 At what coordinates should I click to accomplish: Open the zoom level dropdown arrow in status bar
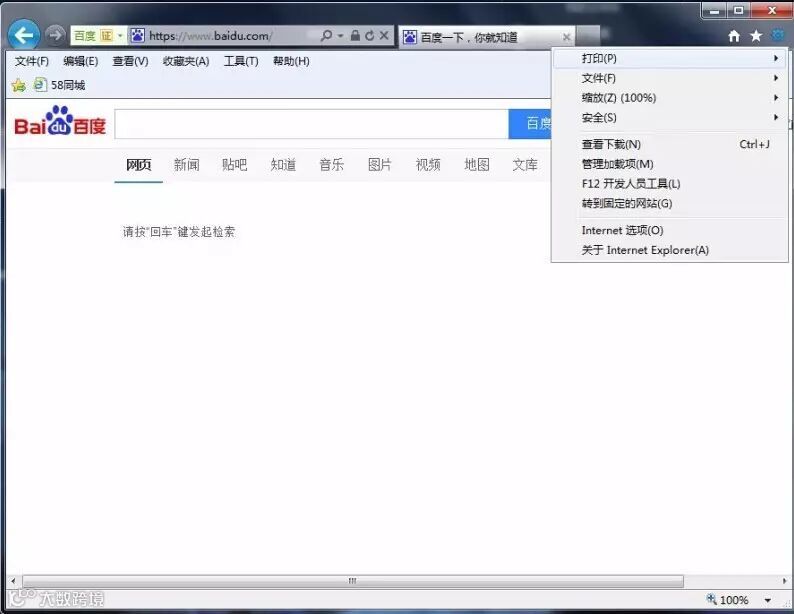768,600
